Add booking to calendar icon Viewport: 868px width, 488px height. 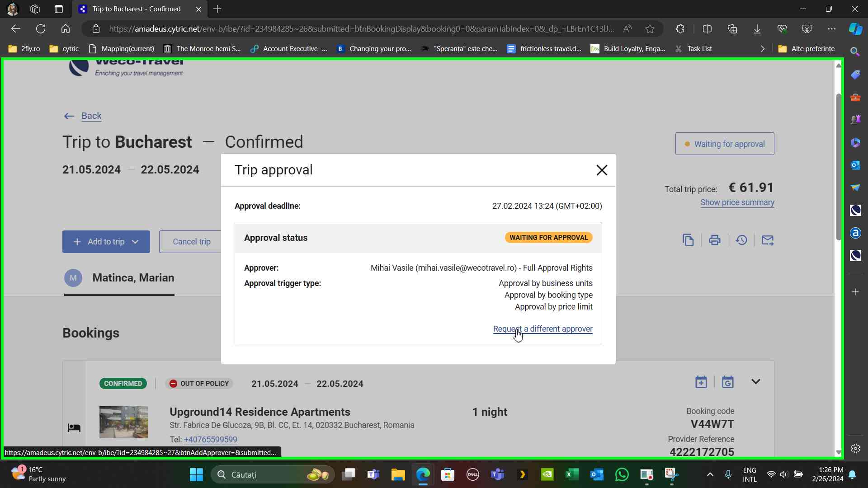point(701,382)
